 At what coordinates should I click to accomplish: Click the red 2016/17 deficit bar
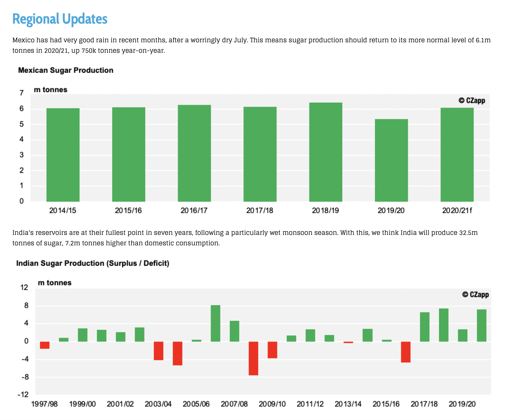(406, 352)
